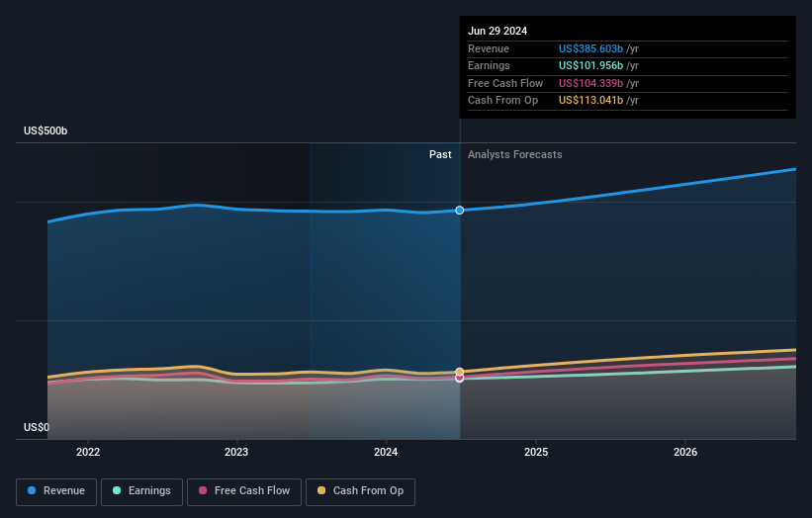Select the Cash From Op data point marker
The height and width of the screenshot is (518, 812).
(x=459, y=372)
